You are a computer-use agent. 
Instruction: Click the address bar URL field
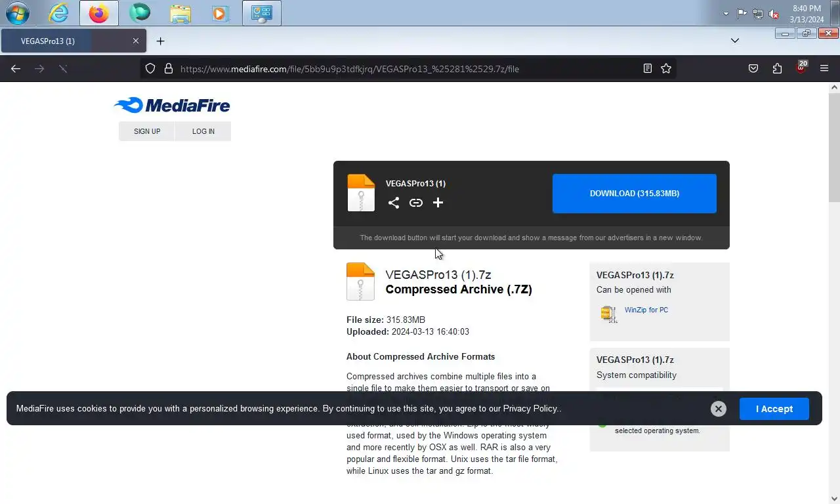pyautogui.click(x=407, y=68)
